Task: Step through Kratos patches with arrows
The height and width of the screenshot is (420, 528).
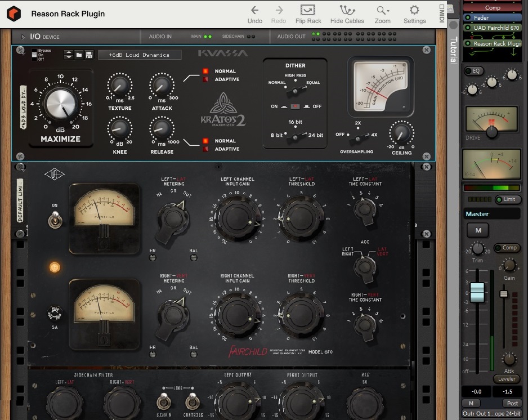Action: click(x=68, y=55)
